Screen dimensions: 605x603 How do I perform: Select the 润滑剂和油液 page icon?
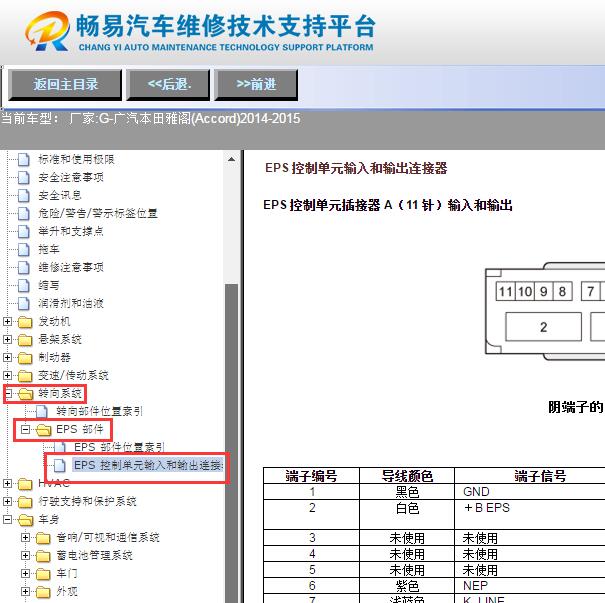point(24,303)
